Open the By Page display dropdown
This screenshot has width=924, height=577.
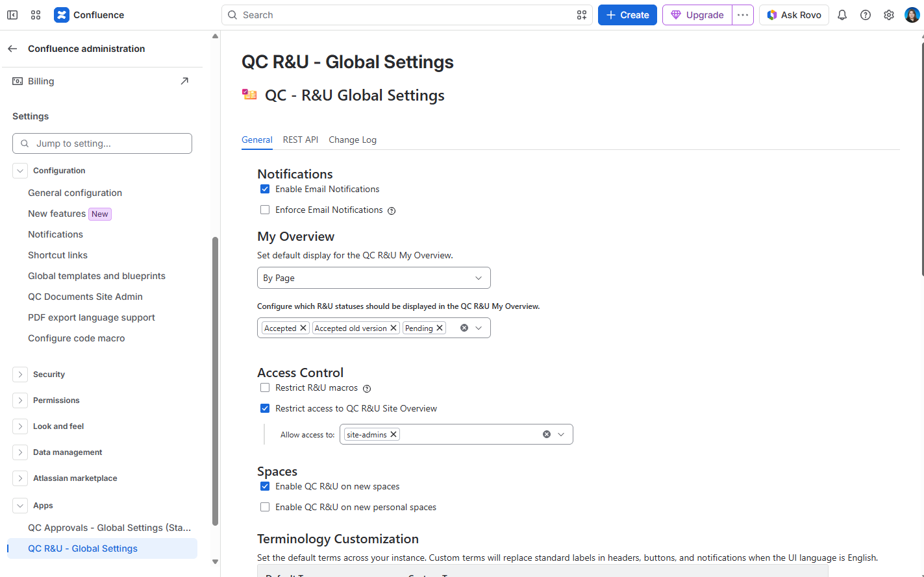[x=374, y=278]
